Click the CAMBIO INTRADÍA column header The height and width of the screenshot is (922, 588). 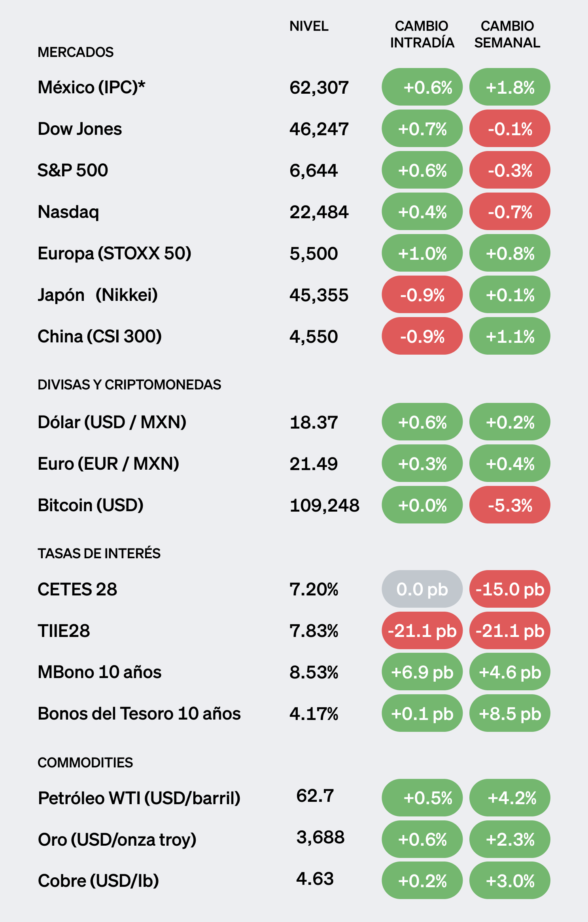click(422, 34)
